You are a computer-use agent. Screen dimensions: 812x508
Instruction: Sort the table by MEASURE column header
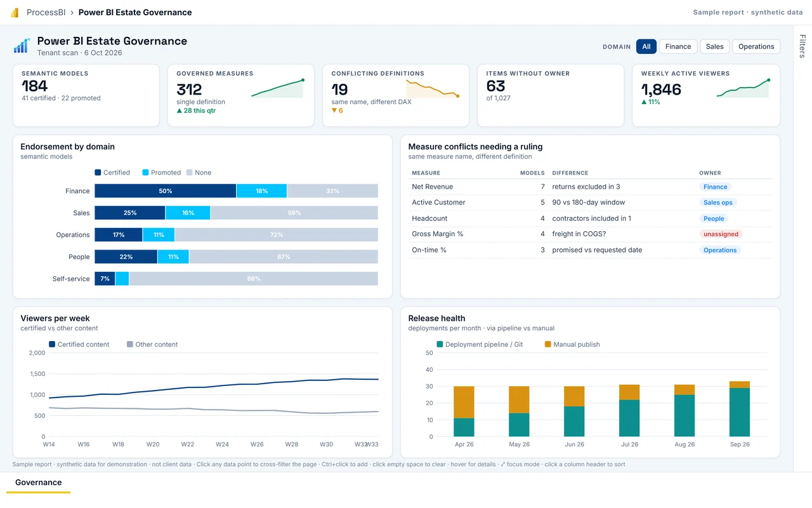(426, 173)
